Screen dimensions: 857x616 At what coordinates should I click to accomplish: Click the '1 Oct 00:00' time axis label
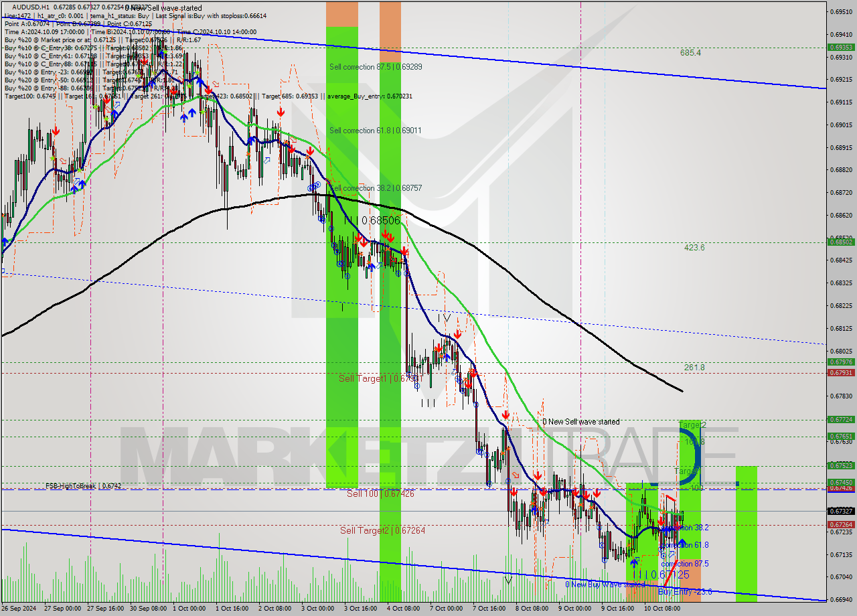click(189, 609)
